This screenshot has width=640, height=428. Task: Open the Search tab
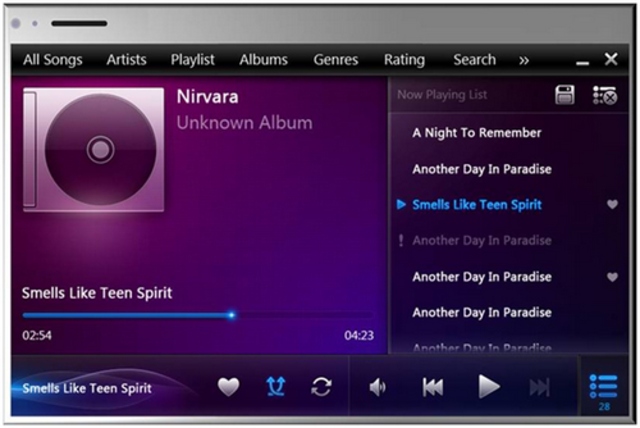[475, 60]
